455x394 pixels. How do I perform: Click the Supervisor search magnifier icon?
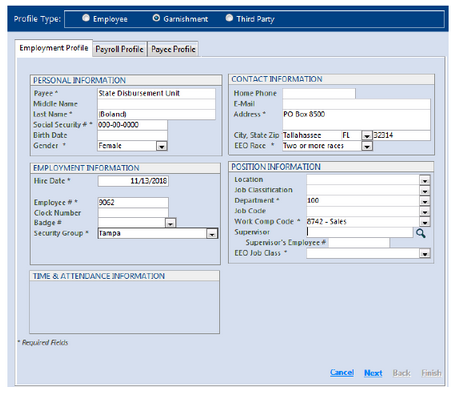(421, 233)
